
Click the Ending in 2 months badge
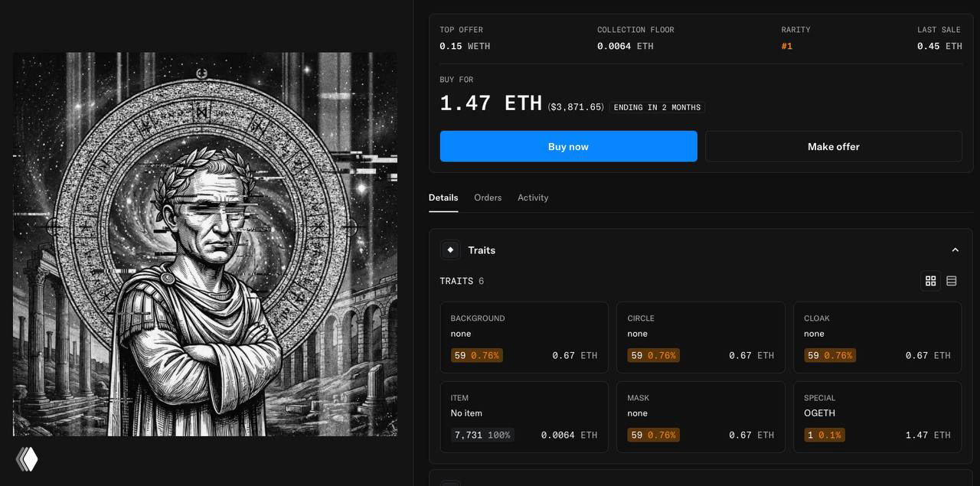[x=657, y=107]
